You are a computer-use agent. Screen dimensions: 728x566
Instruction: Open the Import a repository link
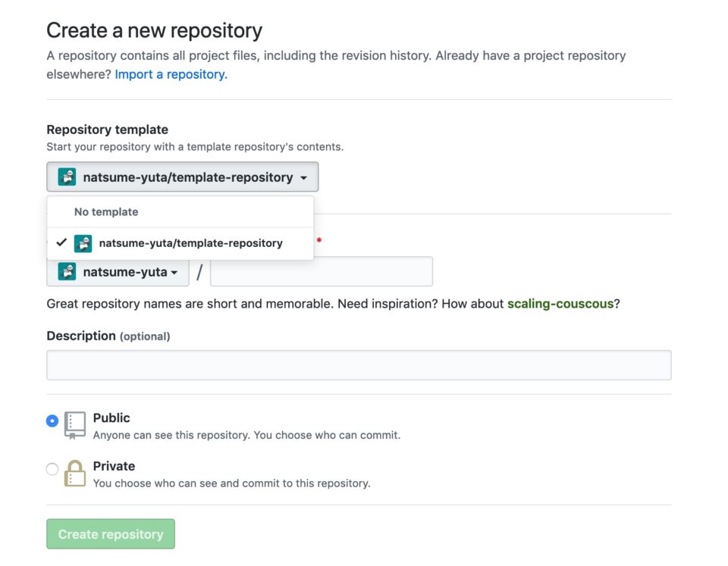[x=171, y=74]
